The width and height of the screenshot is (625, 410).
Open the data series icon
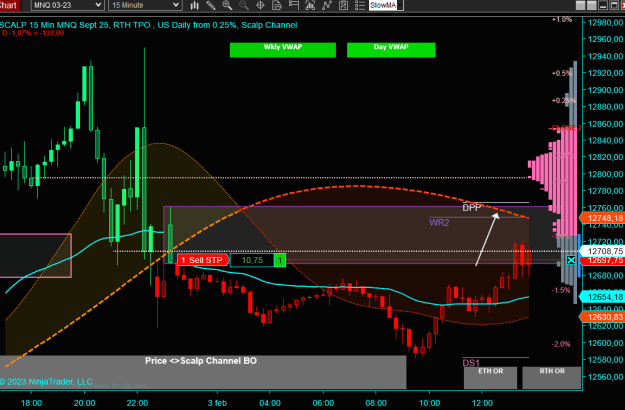[310, 5]
